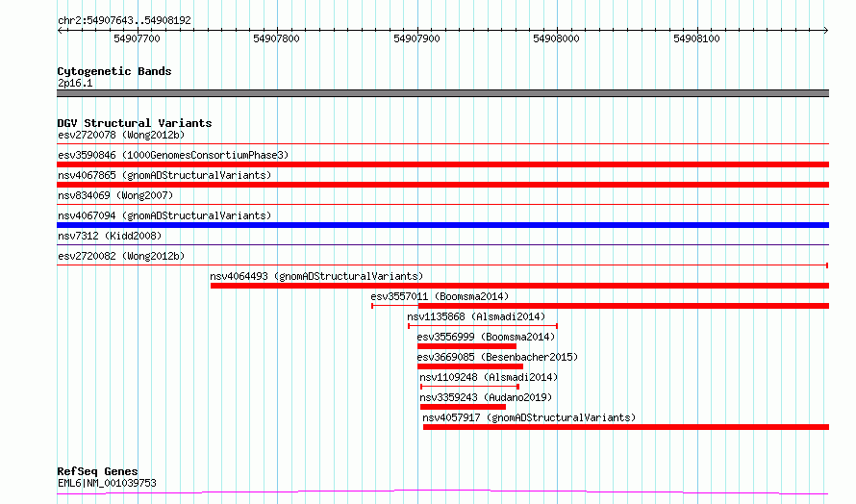Click the red bar under nsv4057917
Viewport: 856px width, 504px height.
[626, 427]
